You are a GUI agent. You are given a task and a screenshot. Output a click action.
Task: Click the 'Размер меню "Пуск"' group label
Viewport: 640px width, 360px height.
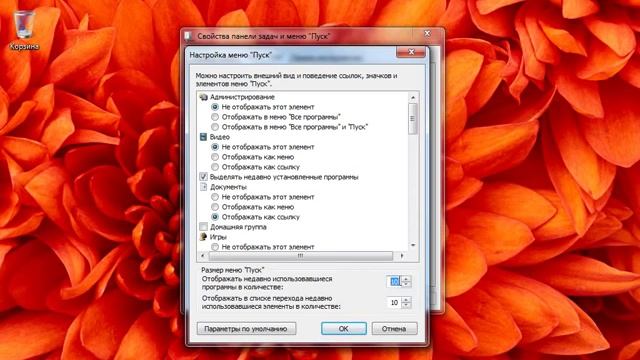(233, 270)
